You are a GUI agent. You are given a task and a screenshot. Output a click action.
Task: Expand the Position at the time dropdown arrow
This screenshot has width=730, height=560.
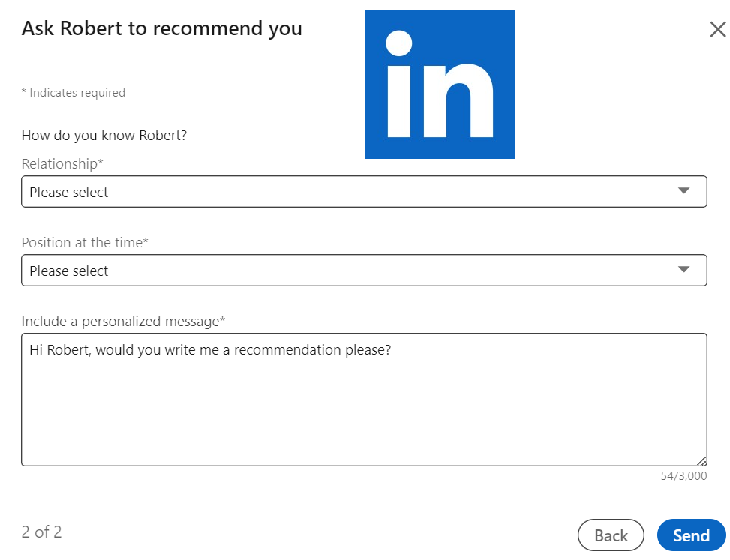point(683,270)
